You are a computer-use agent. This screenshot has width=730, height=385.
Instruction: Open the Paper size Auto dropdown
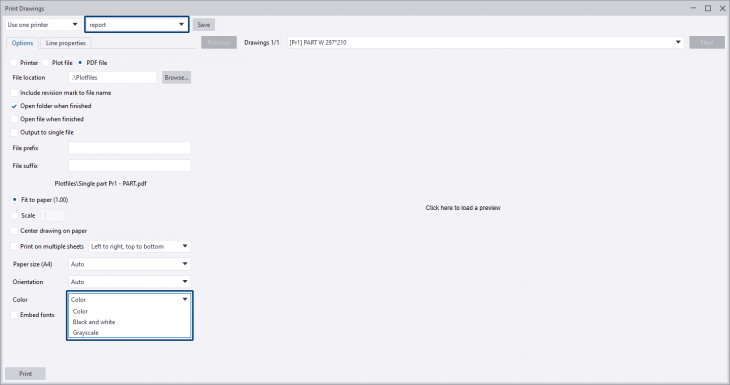[x=129, y=264]
